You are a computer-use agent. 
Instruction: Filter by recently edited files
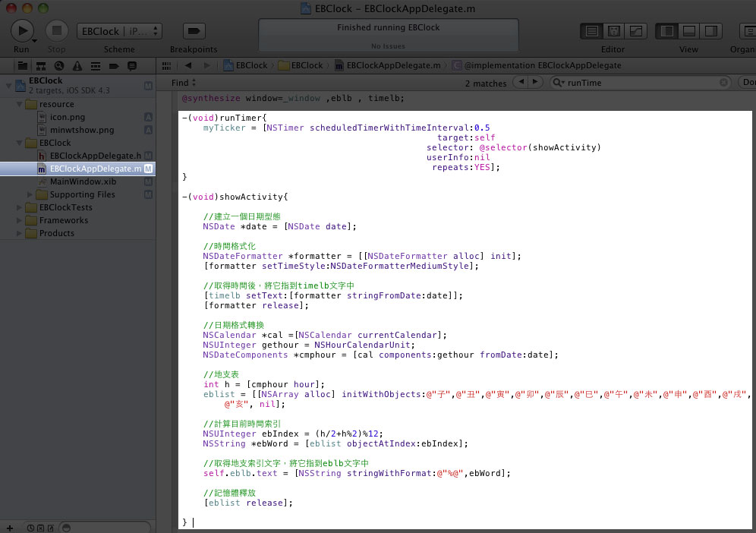tap(30, 528)
